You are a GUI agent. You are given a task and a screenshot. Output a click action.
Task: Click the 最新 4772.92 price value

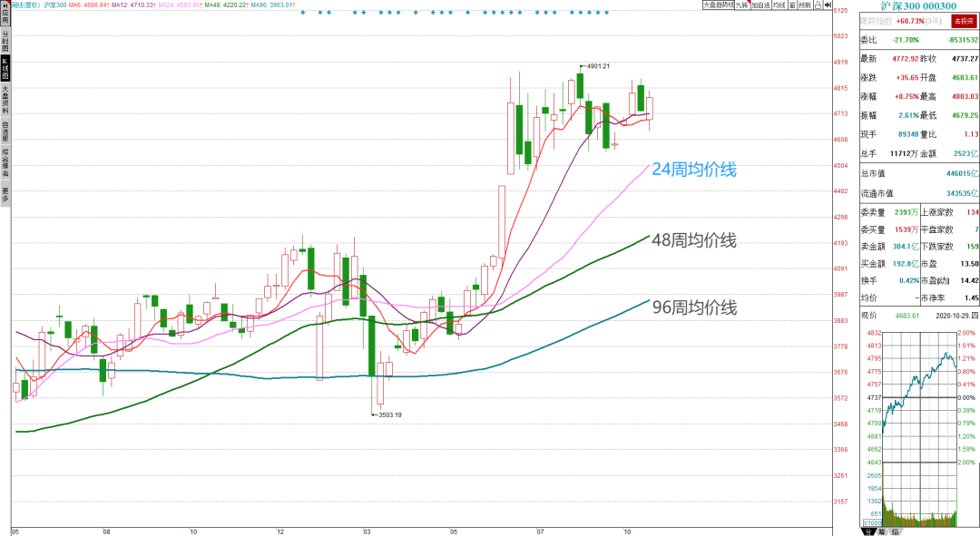click(x=906, y=59)
